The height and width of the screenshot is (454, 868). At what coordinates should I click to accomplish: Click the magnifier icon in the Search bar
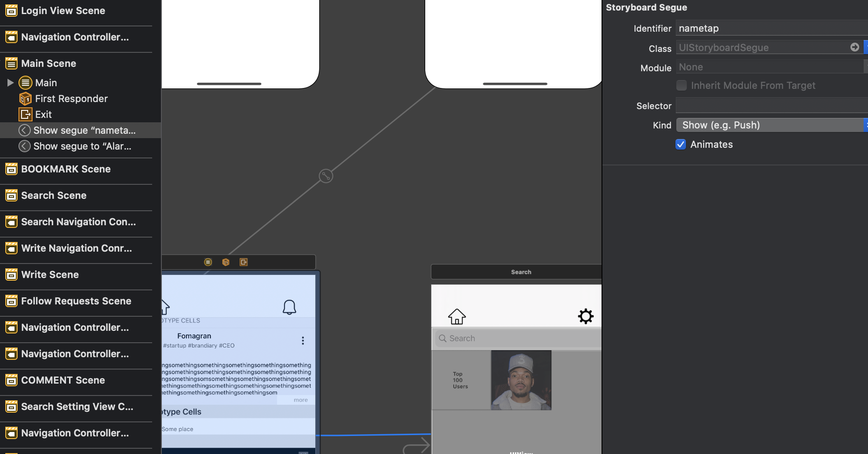point(443,338)
